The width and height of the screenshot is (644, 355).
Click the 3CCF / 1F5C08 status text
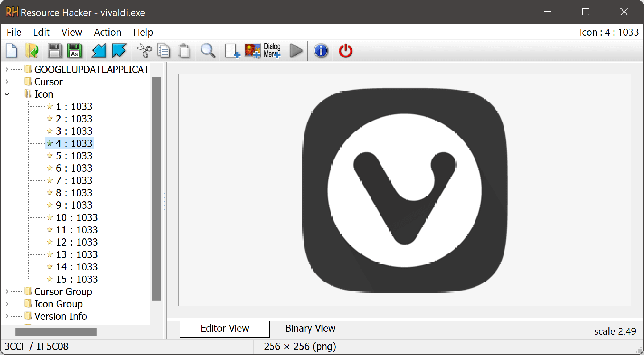coord(36,347)
